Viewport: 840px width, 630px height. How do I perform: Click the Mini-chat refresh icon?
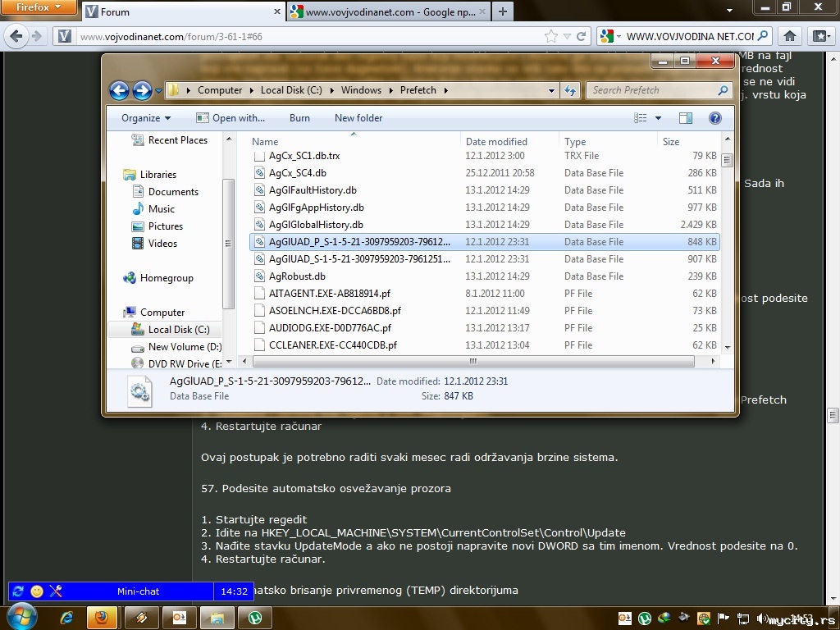[18, 591]
